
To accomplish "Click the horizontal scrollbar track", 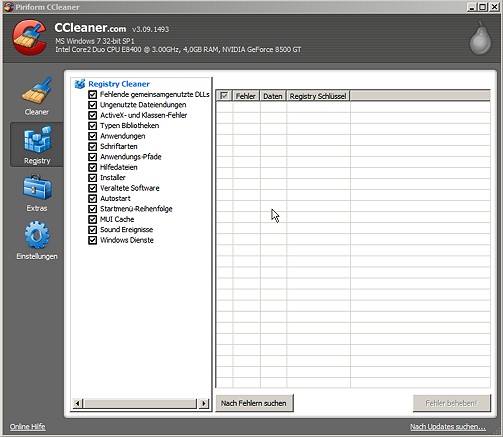I will 140,403.
